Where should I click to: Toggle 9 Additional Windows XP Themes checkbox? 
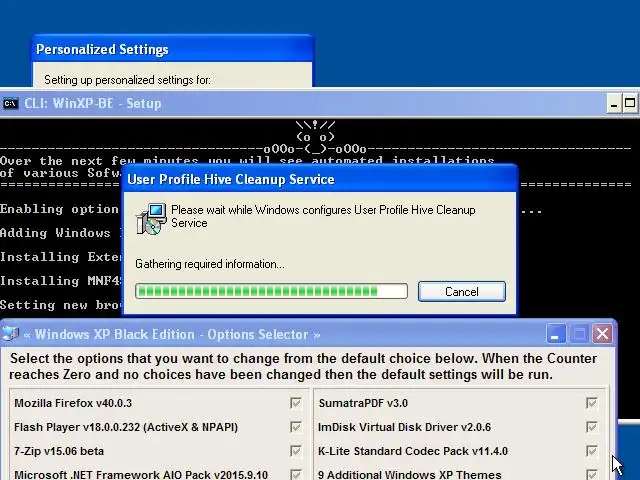[x=591, y=474]
